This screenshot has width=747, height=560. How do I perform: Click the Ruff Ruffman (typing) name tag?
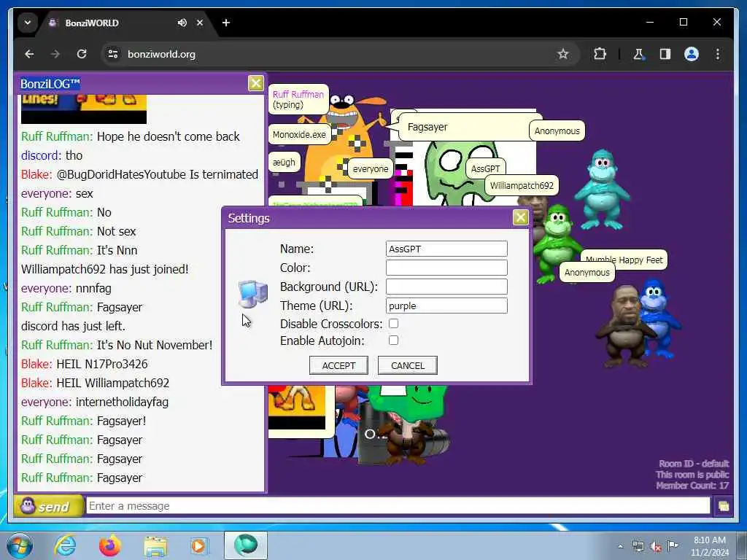298,99
